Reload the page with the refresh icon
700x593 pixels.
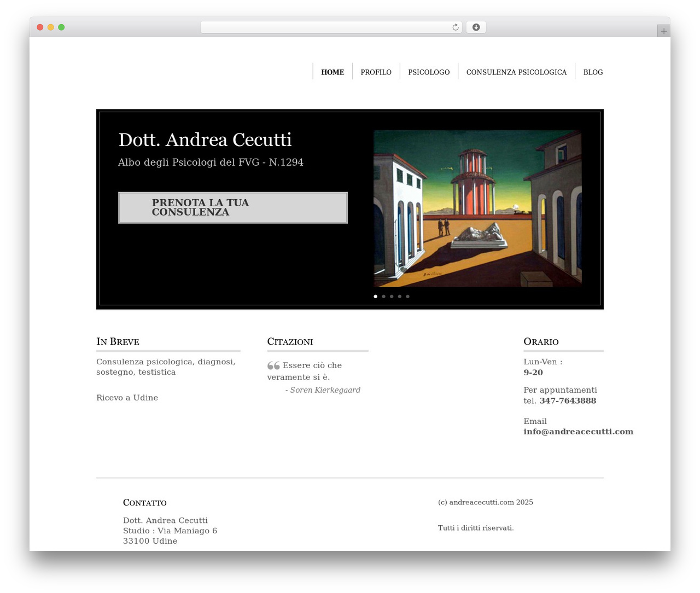coord(455,27)
